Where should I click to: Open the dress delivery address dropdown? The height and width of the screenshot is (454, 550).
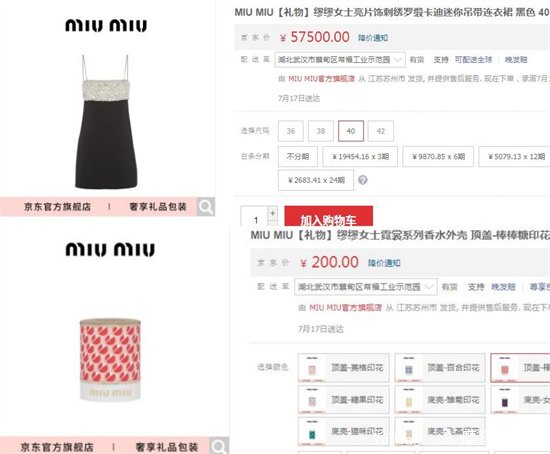coord(340,60)
